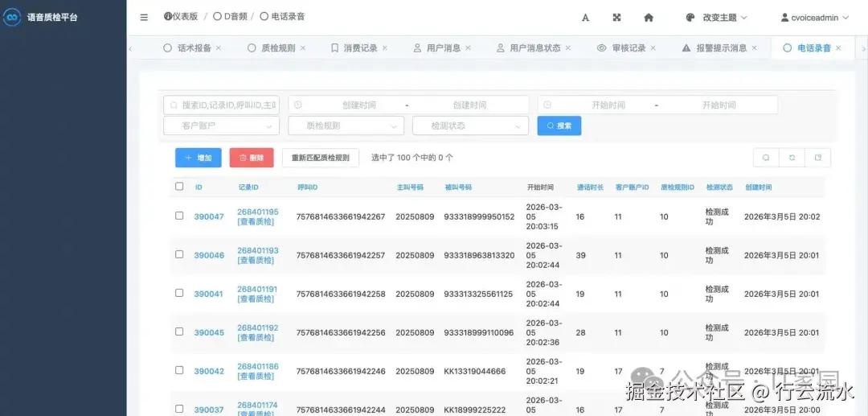Open record ID 390047 link
This screenshot has height=416, width=868.
(x=209, y=216)
